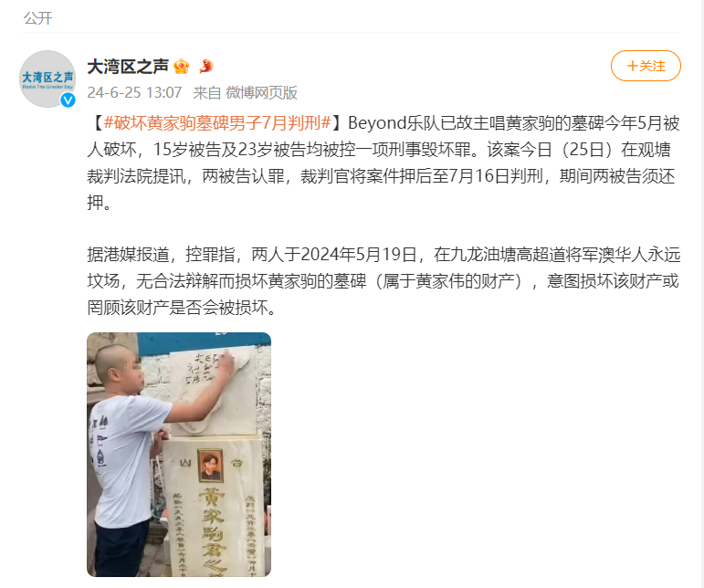Click the blue verified badge on avatar
The image size is (704, 588).
[x=68, y=100]
